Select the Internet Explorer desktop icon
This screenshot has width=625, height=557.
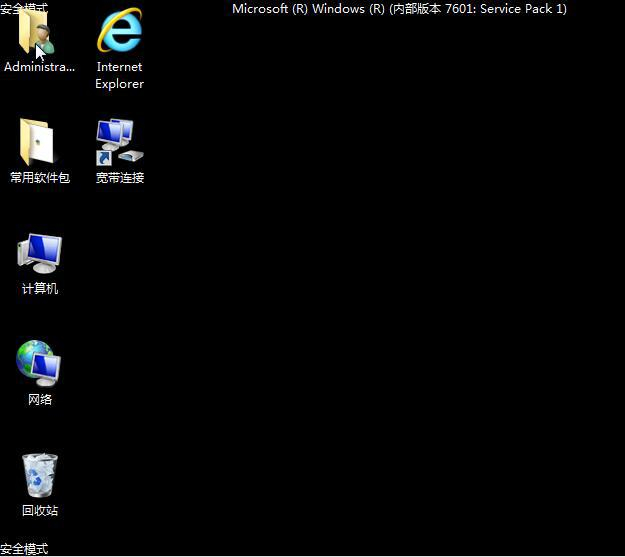[x=119, y=32]
